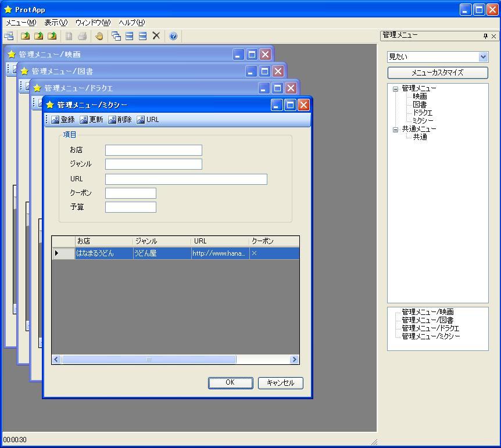The height and width of the screenshot is (448, 501).
Task: Click the cascade windows toolbar icon
Action: pyautogui.click(x=116, y=36)
